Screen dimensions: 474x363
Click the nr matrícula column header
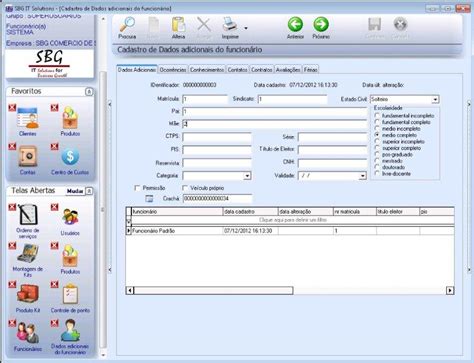point(355,212)
